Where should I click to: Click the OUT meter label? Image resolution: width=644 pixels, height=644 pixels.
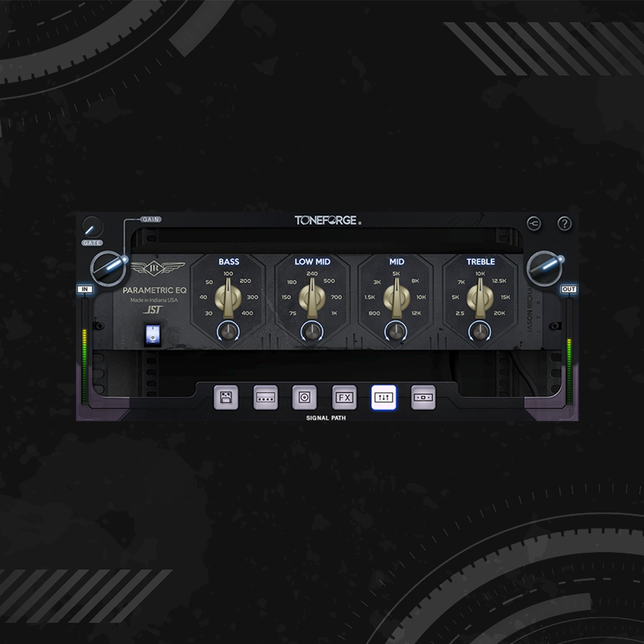[569, 290]
